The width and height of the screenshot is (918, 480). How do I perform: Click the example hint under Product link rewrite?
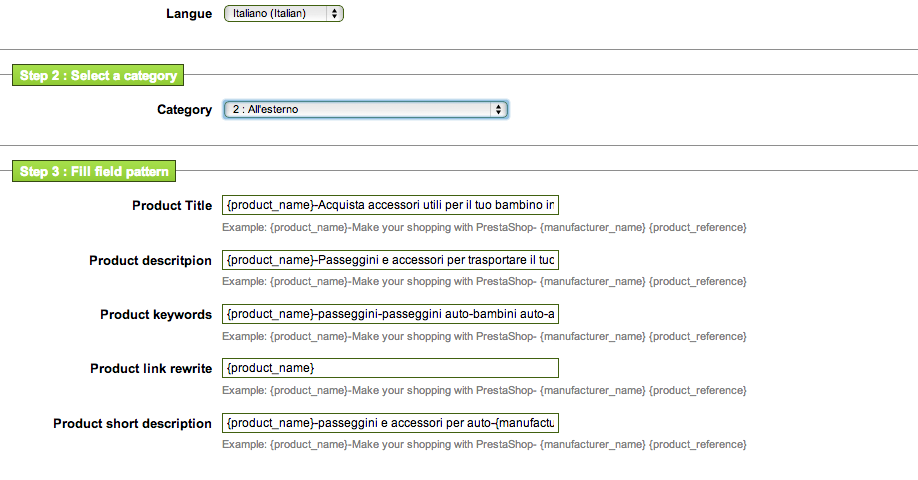point(484,390)
